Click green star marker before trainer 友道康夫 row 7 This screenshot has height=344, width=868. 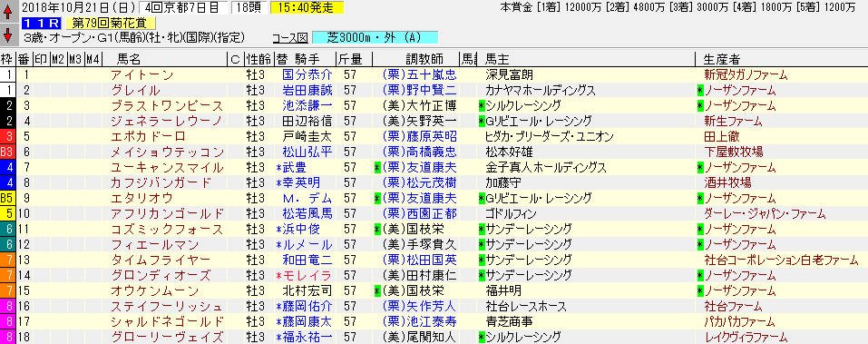tap(377, 167)
